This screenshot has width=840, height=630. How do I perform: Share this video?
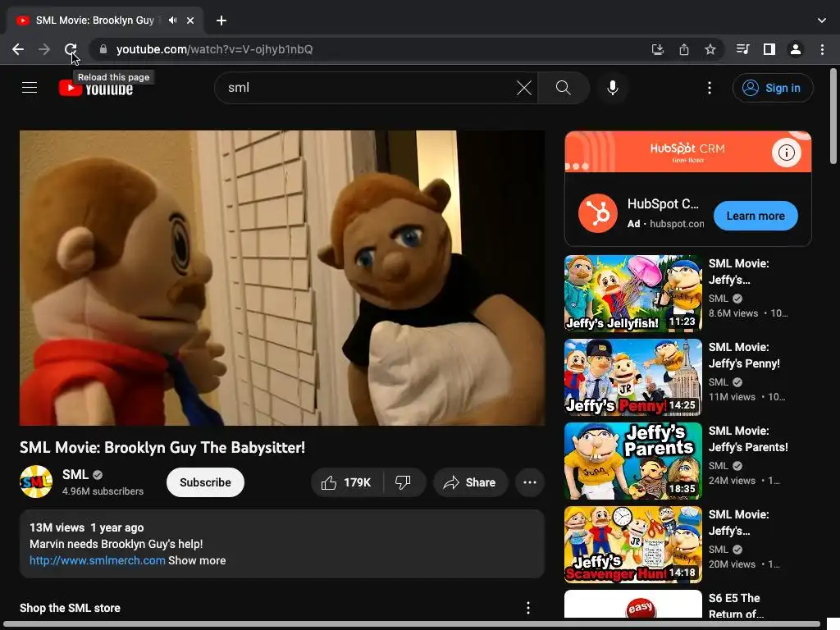coord(469,482)
